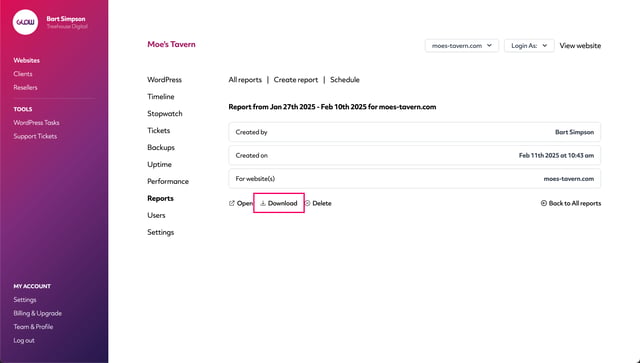
Task: Open the Tickets section
Action: click(159, 131)
